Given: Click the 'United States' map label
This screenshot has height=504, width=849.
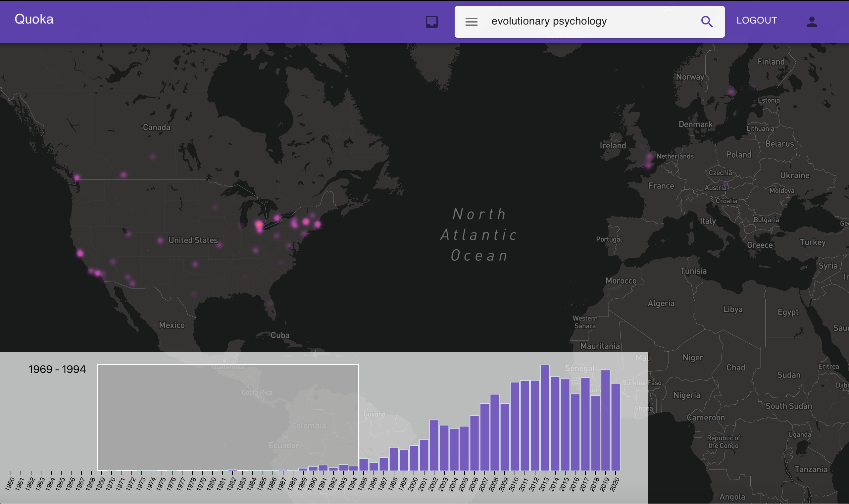Looking at the screenshot, I should point(193,240).
